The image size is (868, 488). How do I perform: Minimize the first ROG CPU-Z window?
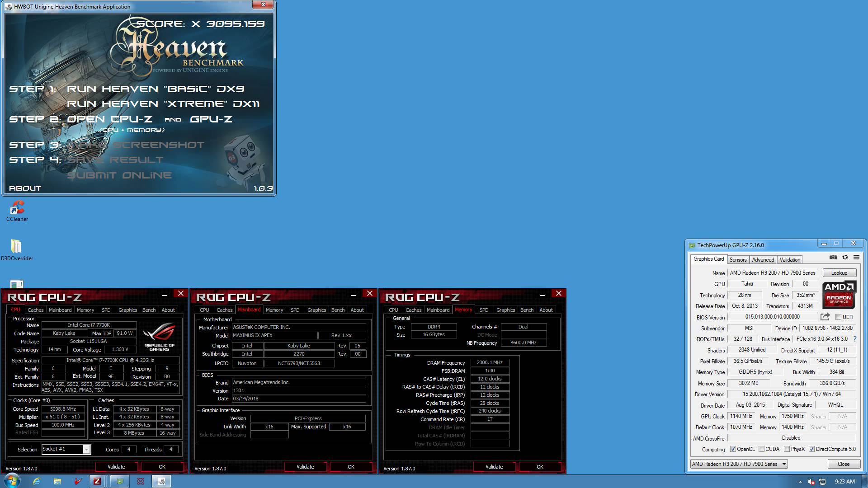coord(165,294)
